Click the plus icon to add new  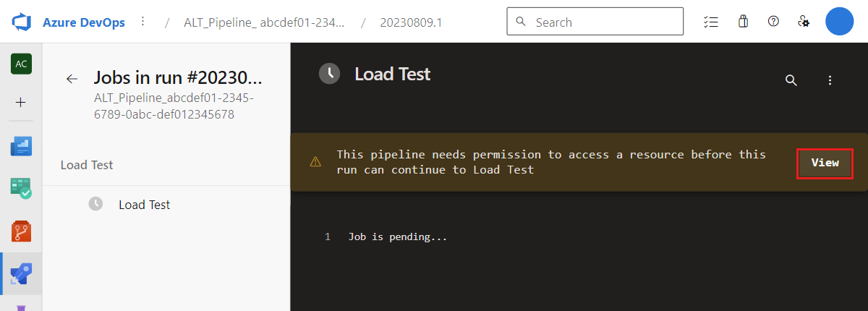click(x=21, y=103)
